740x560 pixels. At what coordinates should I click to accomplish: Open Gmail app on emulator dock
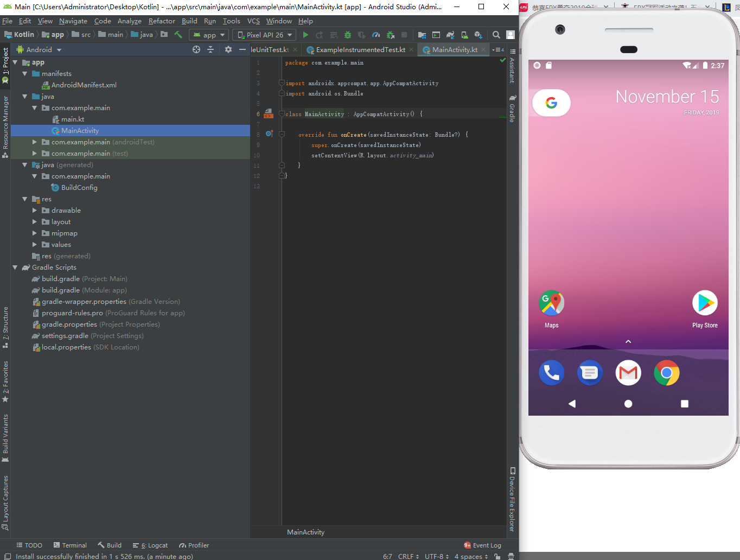pyautogui.click(x=628, y=373)
